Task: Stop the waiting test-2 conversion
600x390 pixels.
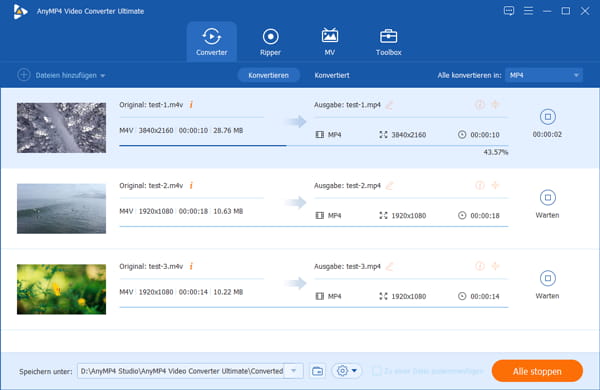Action: click(x=548, y=197)
